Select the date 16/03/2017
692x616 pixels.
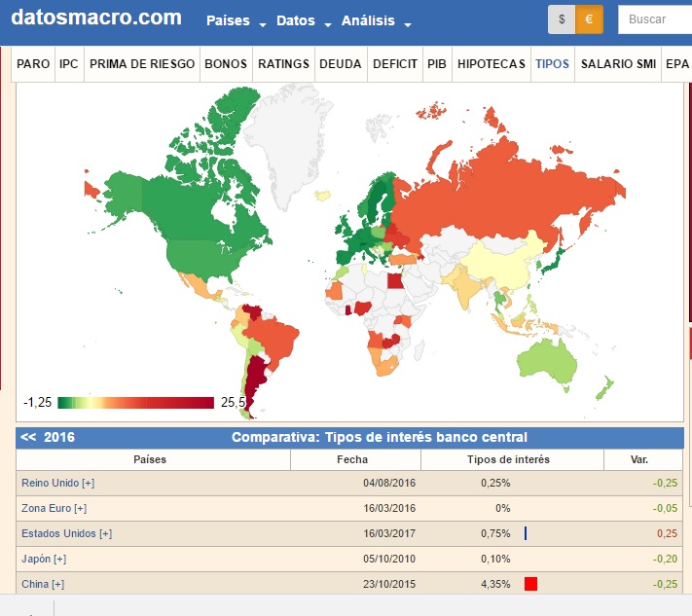click(x=389, y=533)
